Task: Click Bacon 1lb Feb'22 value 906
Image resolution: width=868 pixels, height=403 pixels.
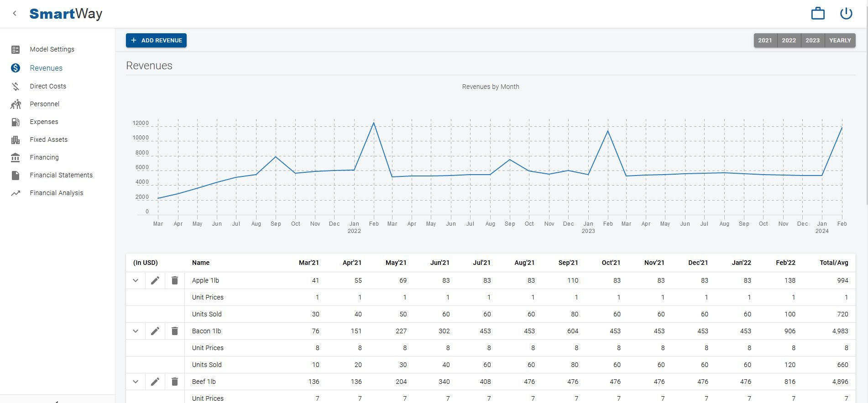Action: pos(790,331)
